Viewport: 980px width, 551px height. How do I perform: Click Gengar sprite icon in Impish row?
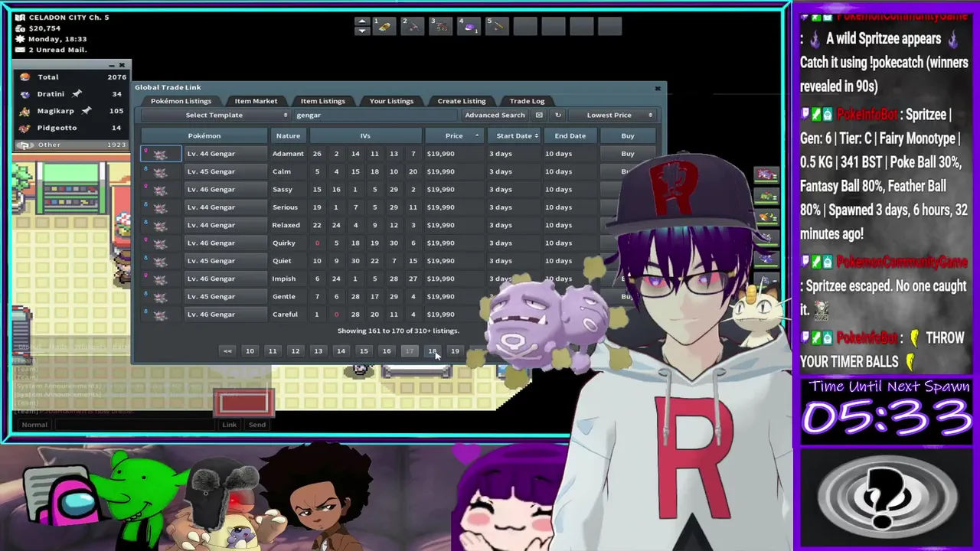(x=160, y=279)
